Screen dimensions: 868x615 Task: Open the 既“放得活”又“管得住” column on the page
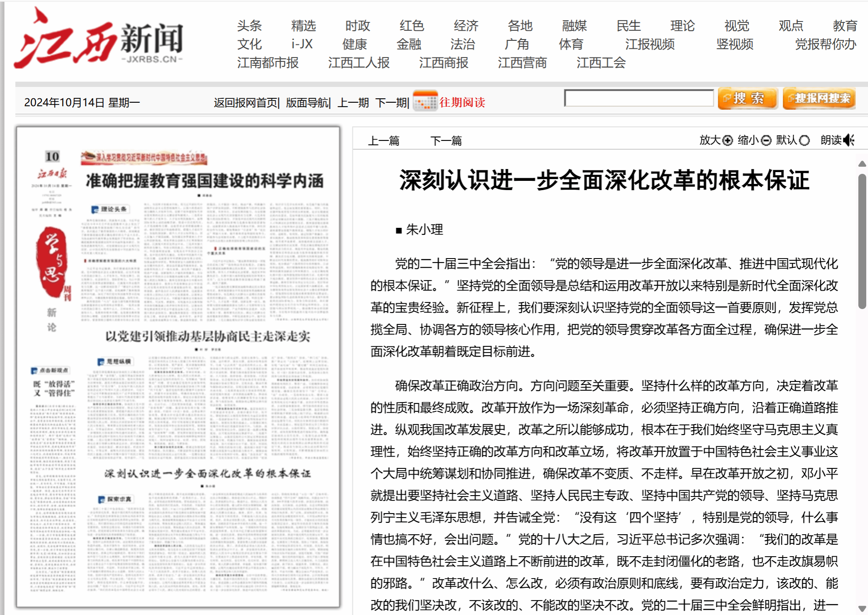coord(54,388)
